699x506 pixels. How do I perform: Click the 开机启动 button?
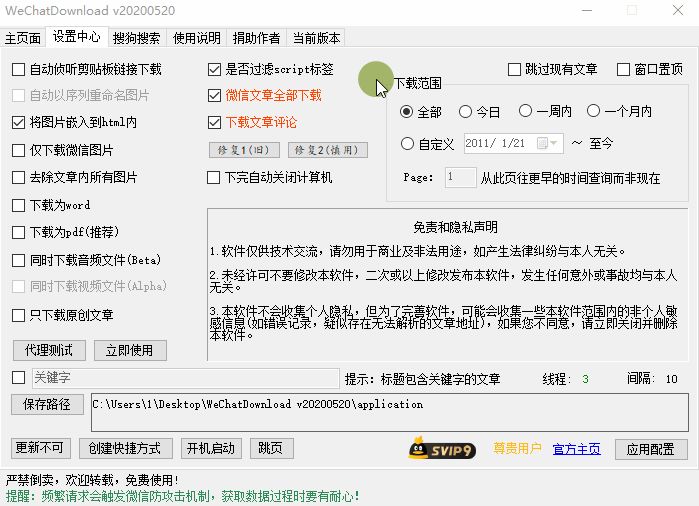click(211, 448)
